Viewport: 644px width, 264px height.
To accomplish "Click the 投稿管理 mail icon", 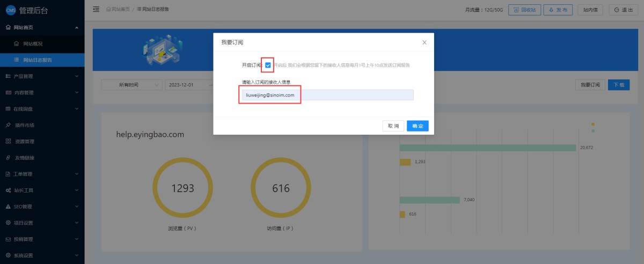I will coord(8,239).
